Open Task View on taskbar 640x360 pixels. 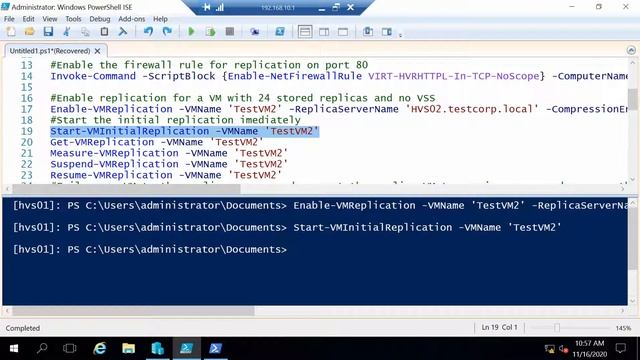tap(70, 348)
